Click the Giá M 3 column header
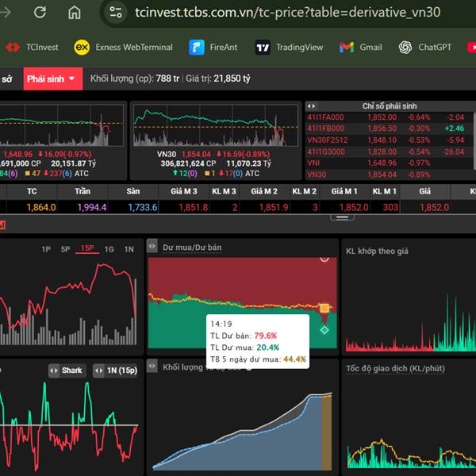Image resolution: width=476 pixels, height=476 pixels. [184, 191]
